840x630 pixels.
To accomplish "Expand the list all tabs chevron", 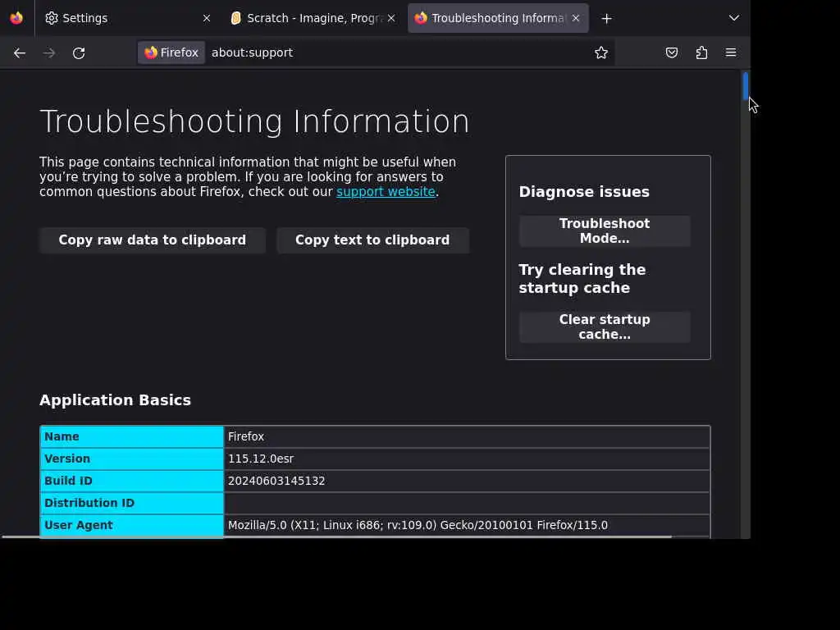I will click(x=734, y=18).
